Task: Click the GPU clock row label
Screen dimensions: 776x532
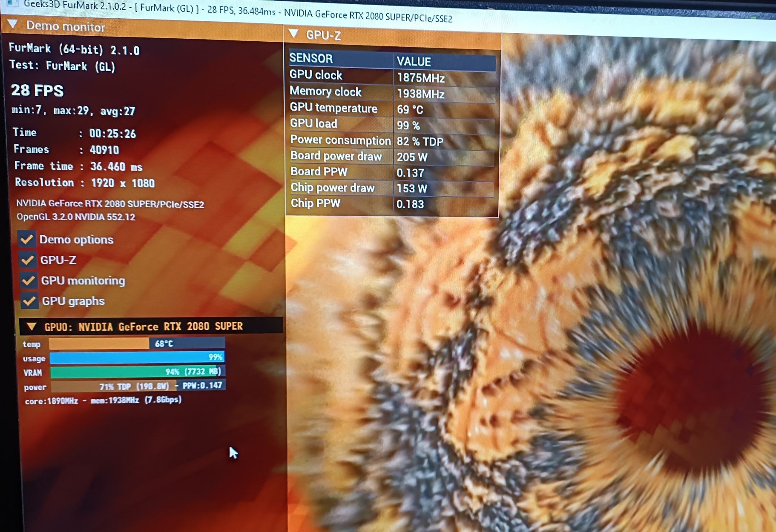Action: coord(316,75)
